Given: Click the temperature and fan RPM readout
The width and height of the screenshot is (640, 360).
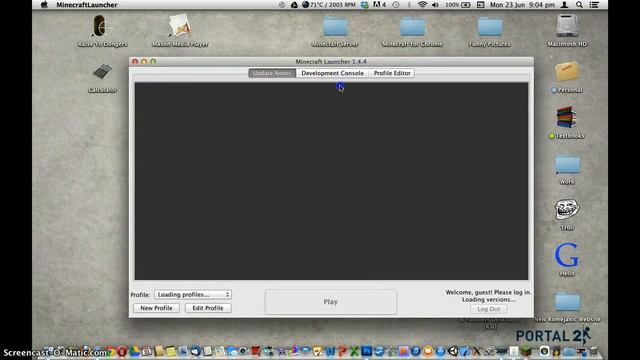Looking at the screenshot, I should pyautogui.click(x=329, y=5).
